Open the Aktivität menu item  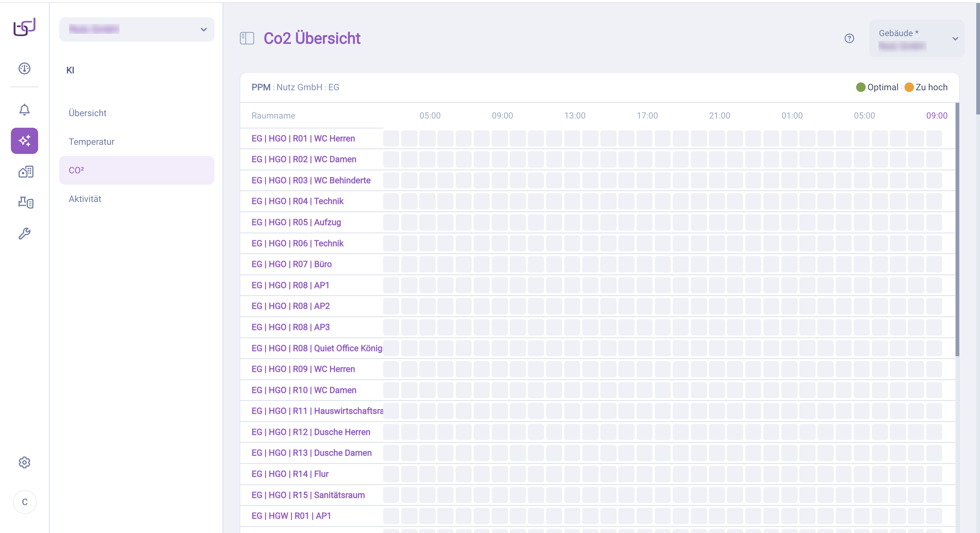(x=85, y=199)
